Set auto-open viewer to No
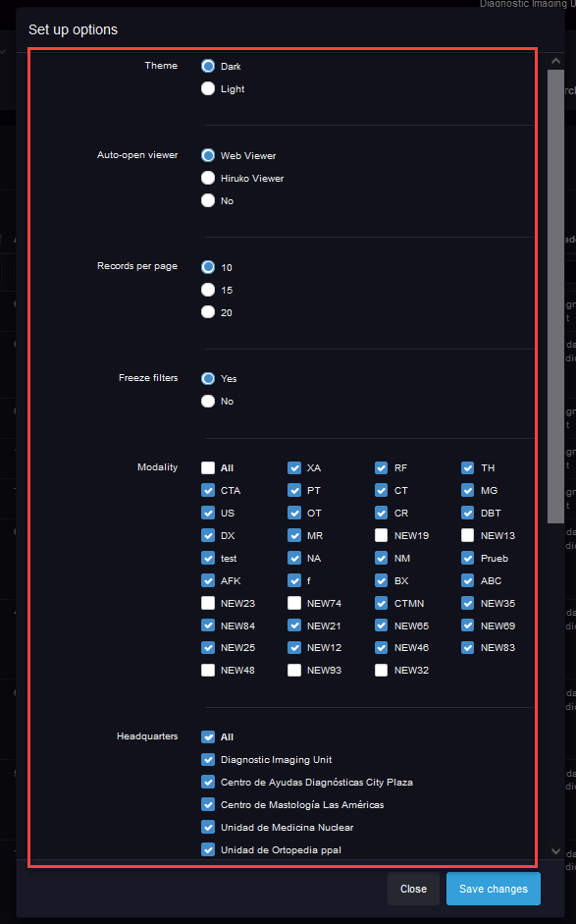The width and height of the screenshot is (576, 924). (x=208, y=200)
